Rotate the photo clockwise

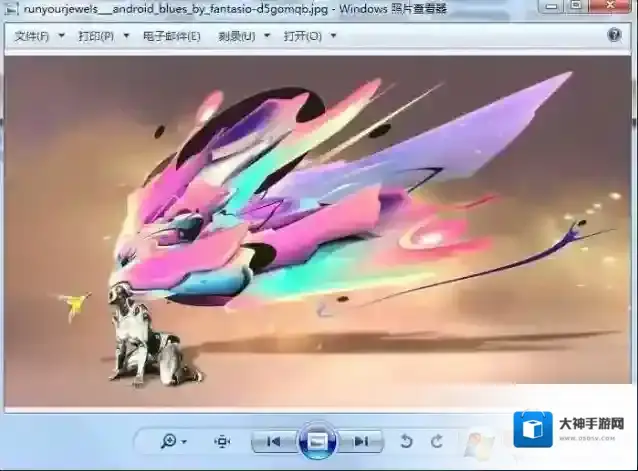pos(437,441)
